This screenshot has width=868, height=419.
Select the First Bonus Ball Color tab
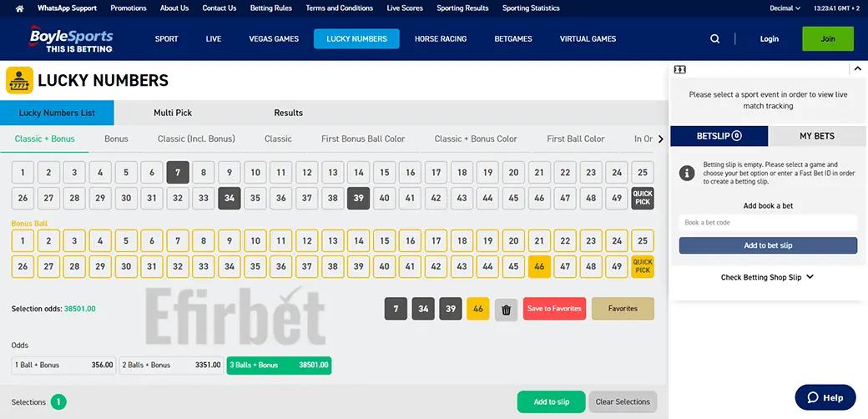[363, 139]
